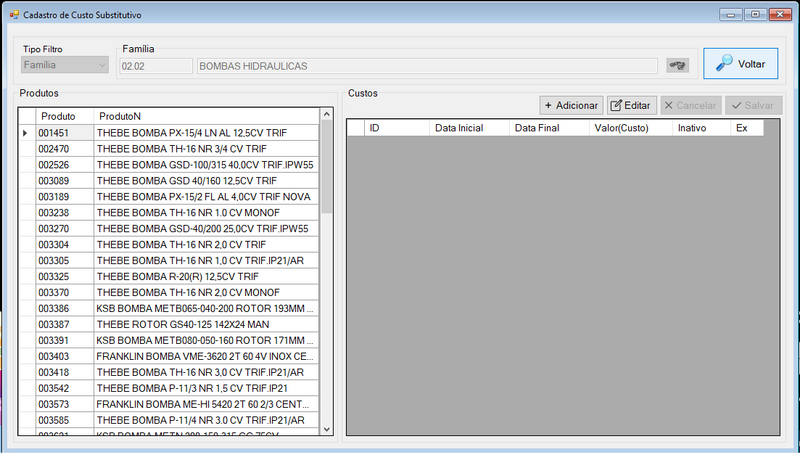This screenshot has height=460, width=800.
Task: Select product code 001451
Action: (65, 133)
